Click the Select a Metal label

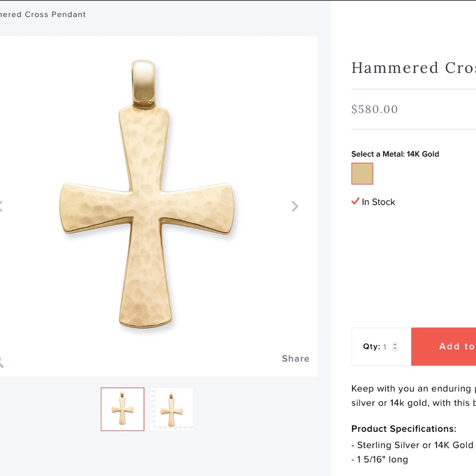click(x=395, y=154)
